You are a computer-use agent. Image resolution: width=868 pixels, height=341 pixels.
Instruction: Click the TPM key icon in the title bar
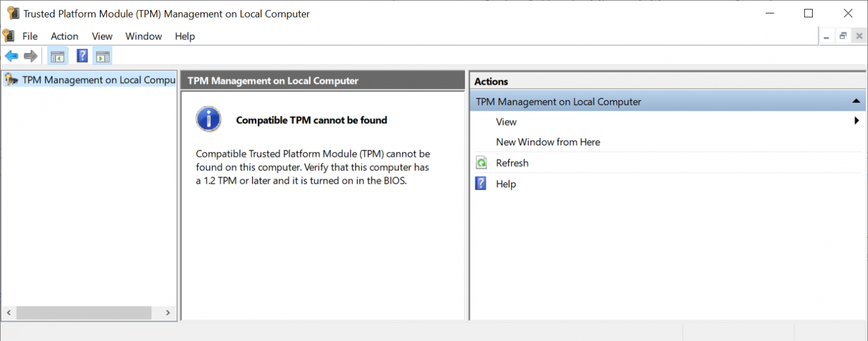(x=12, y=12)
